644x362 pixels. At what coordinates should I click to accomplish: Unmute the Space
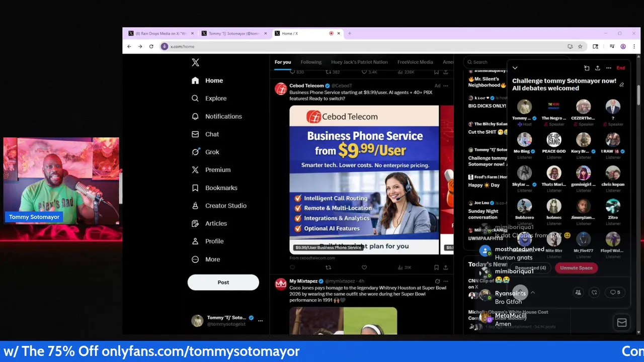[576, 268]
